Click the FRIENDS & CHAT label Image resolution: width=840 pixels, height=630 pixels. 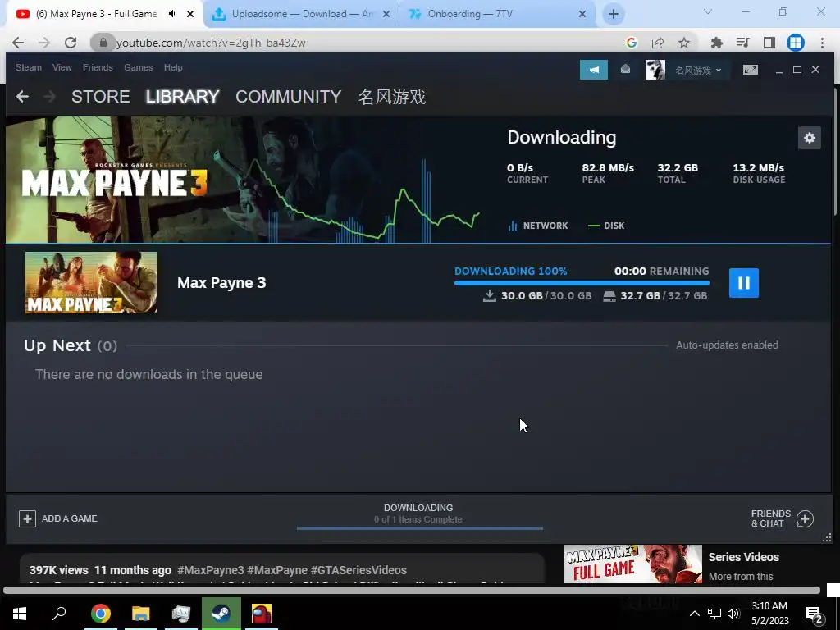pyautogui.click(x=770, y=518)
